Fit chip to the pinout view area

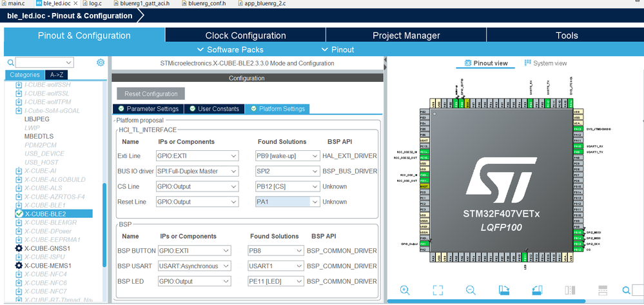(x=438, y=290)
